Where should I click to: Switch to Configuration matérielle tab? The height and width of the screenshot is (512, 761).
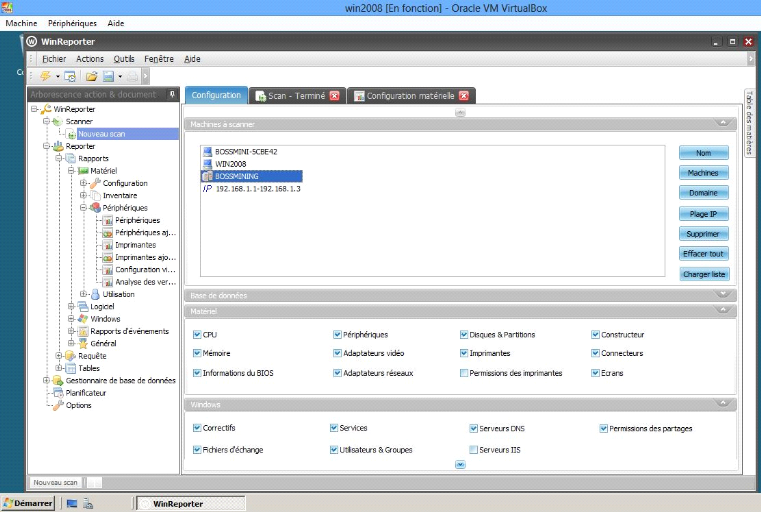coord(411,96)
